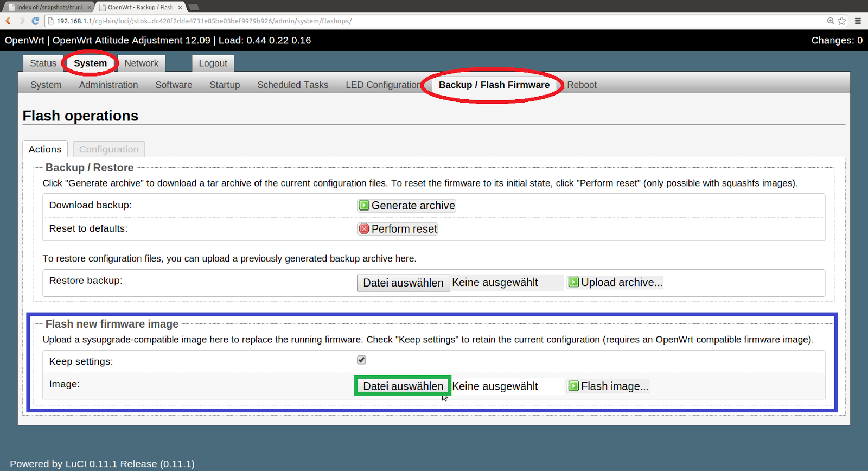Click the browser back arrow
868x471 pixels.
[x=8, y=21]
